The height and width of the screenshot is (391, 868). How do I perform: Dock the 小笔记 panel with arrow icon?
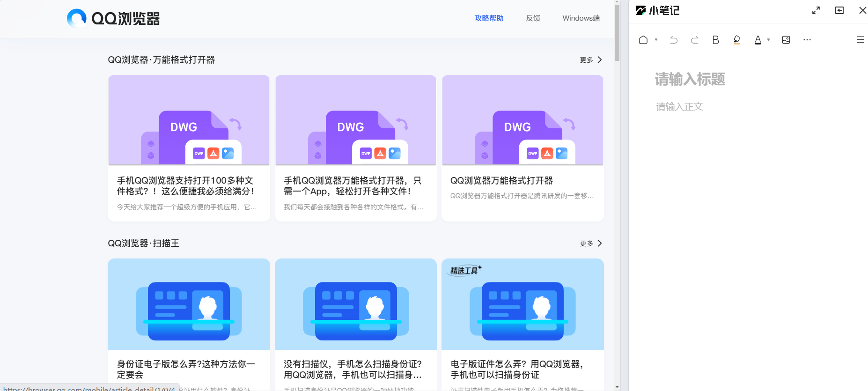839,10
